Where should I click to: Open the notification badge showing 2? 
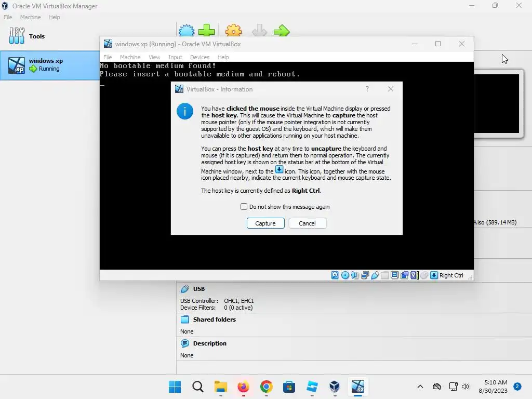(517, 387)
